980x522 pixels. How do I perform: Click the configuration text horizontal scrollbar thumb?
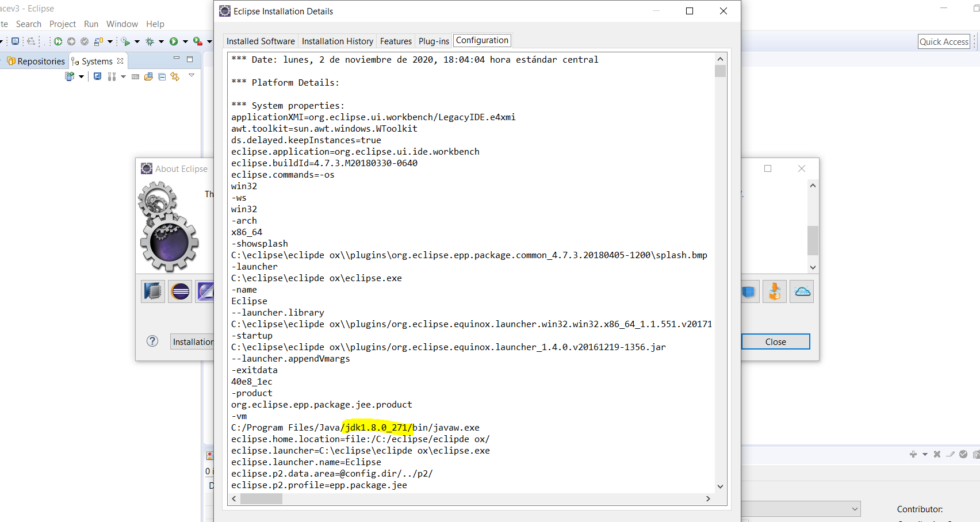click(261, 498)
